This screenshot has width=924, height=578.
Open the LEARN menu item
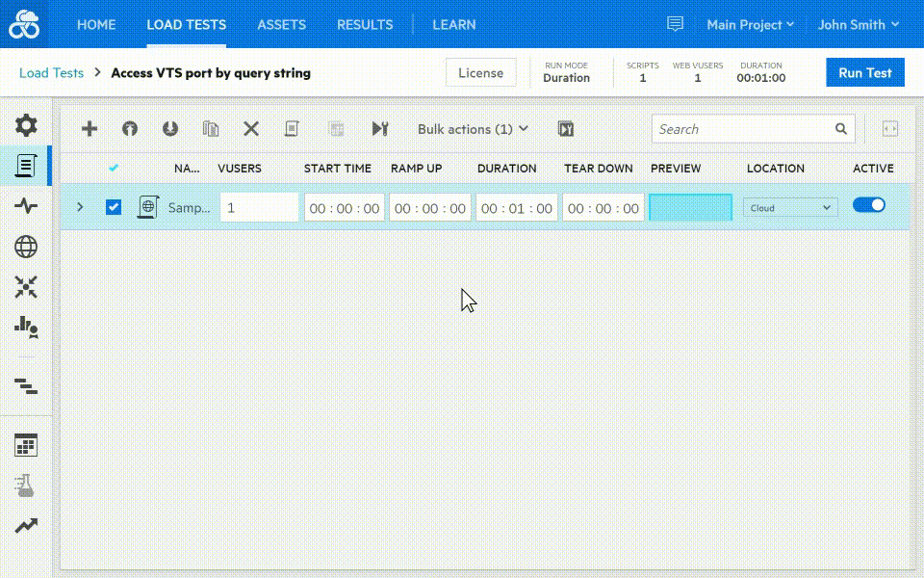click(454, 24)
